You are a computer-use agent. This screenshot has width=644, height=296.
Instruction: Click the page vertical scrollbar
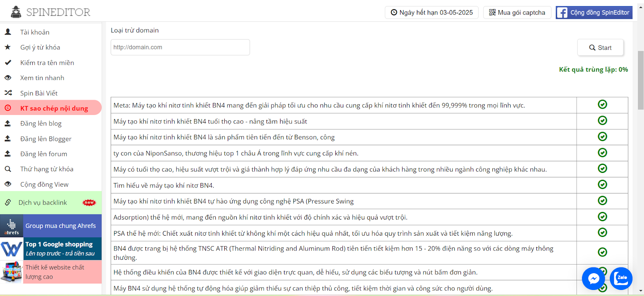pos(640,80)
